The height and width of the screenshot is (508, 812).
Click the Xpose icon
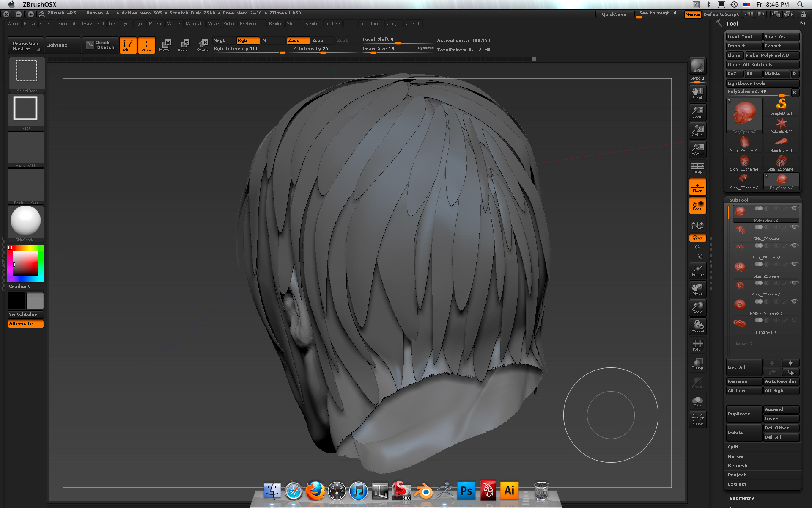697,420
